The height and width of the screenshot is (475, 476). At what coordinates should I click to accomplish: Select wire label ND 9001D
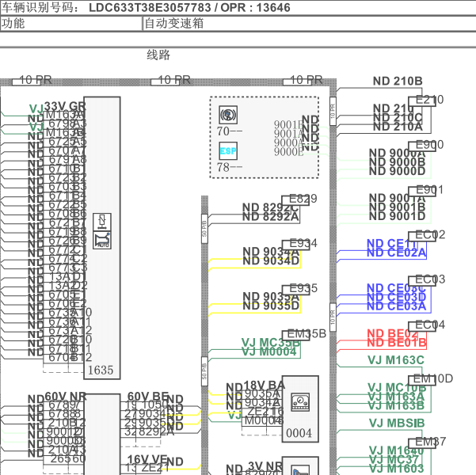(x=397, y=216)
